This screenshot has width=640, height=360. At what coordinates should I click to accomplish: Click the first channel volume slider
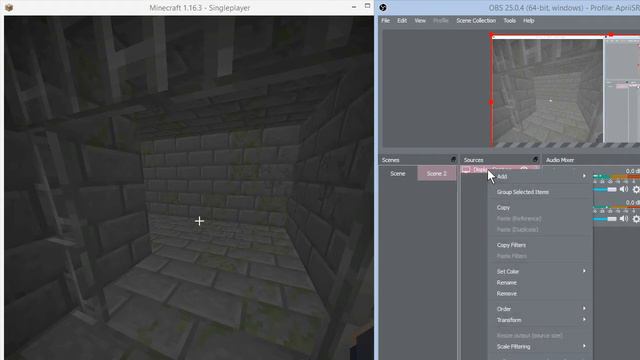[x=605, y=189]
